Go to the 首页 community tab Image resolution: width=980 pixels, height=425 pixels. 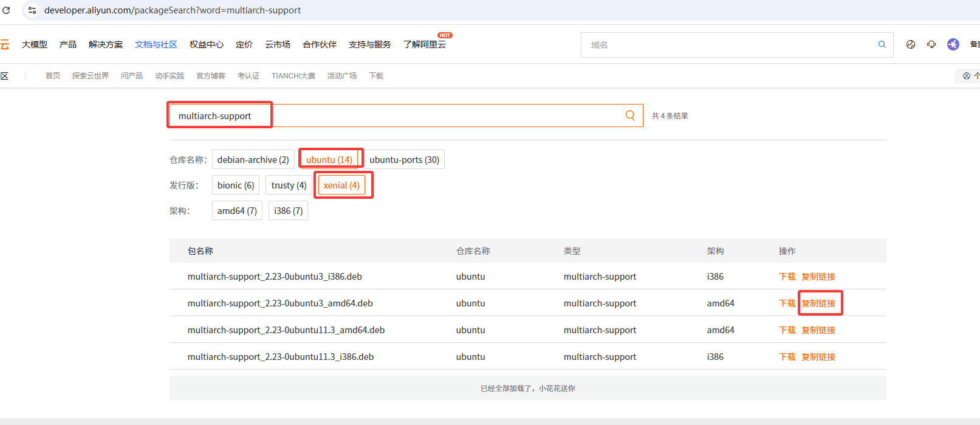point(53,76)
